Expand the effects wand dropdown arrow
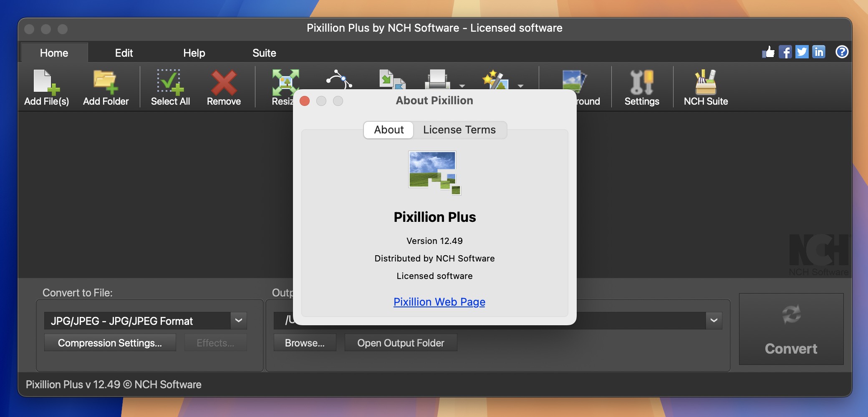The image size is (868, 417). coord(520,86)
